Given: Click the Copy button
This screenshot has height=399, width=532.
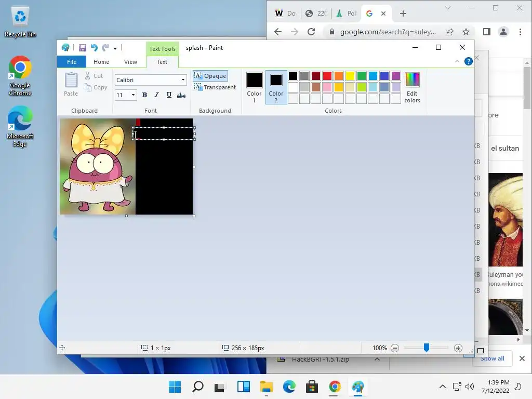Looking at the screenshot, I should pyautogui.click(x=96, y=87).
